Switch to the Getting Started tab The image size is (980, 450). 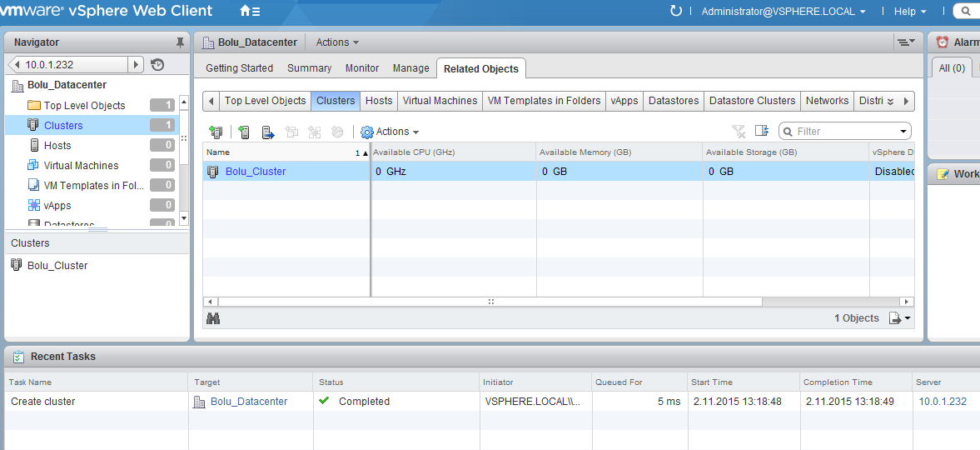tap(239, 68)
